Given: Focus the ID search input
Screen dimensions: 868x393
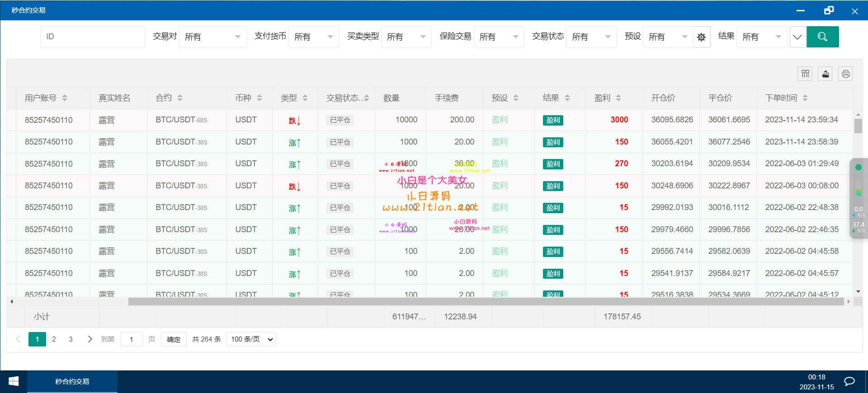Looking at the screenshot, I should [93, 37].
